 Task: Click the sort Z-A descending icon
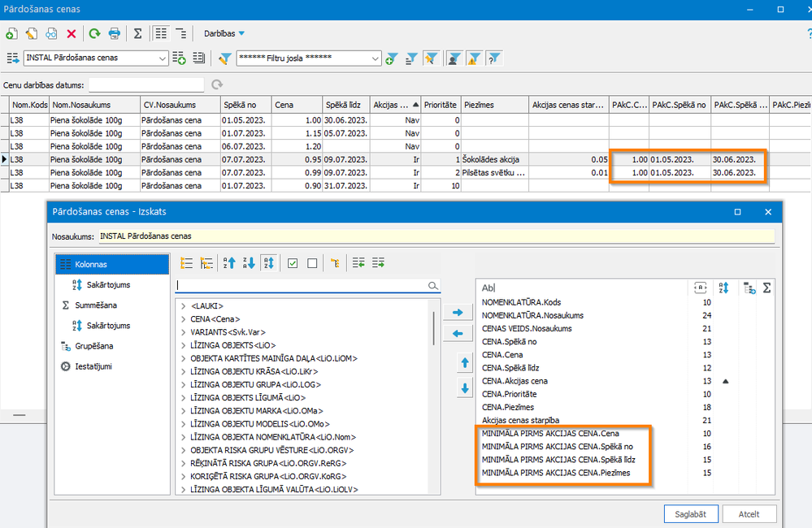[x=249, y=263]
